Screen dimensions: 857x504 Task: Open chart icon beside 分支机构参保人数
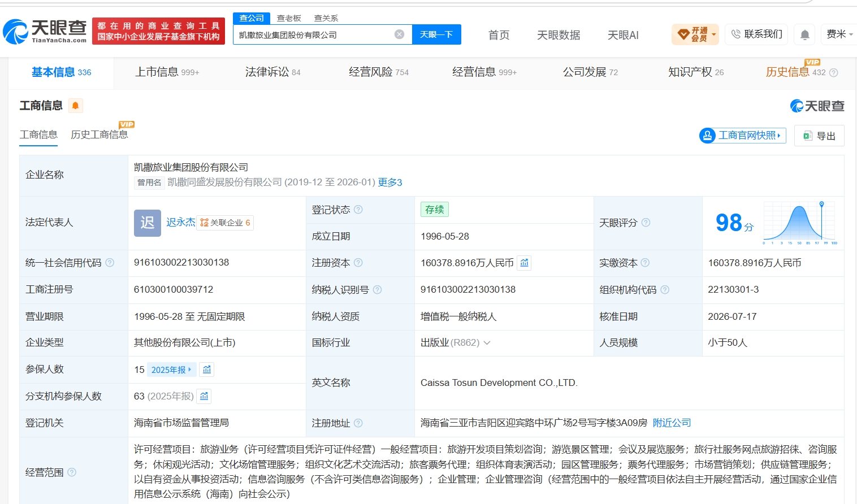(204, 396)
